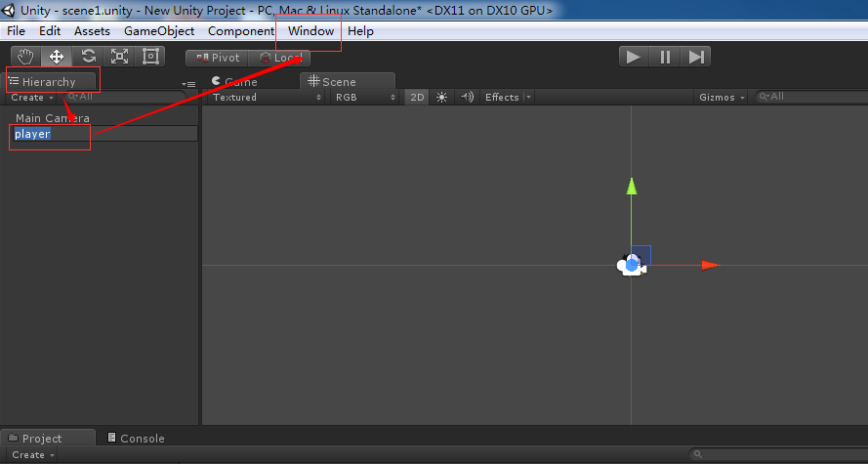Select Main Camera in Hierarchy
Image resolution: width=868 pixels, height=464 pixels.
pos(53,118)
